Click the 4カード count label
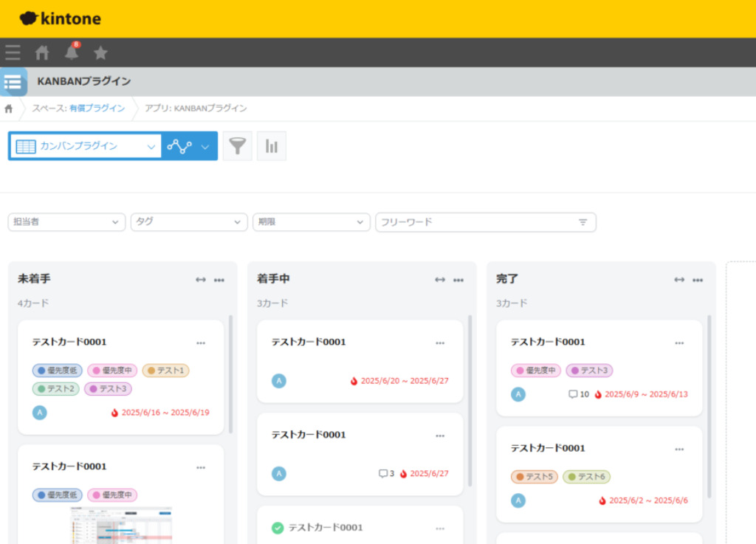The height and width of the screenshot is (544, 756). click(x=33, y=303)
